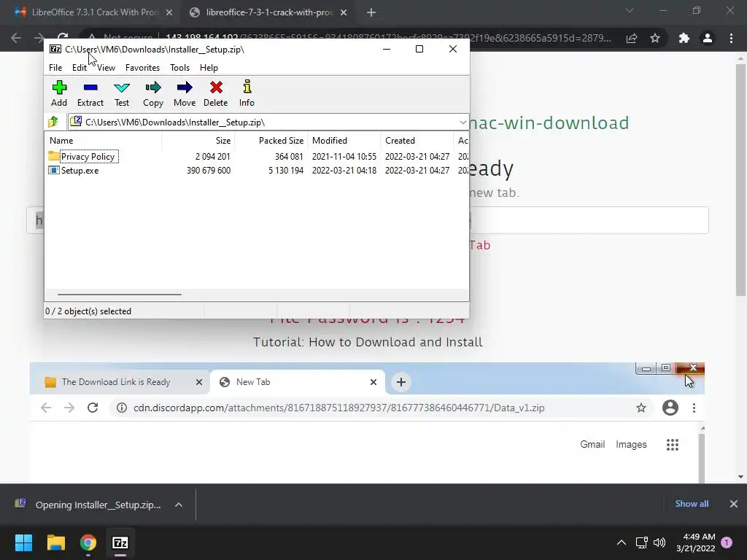Open the Favorites menu
The width and height of the screenshot is (747, 560).
tap(142, 68)
